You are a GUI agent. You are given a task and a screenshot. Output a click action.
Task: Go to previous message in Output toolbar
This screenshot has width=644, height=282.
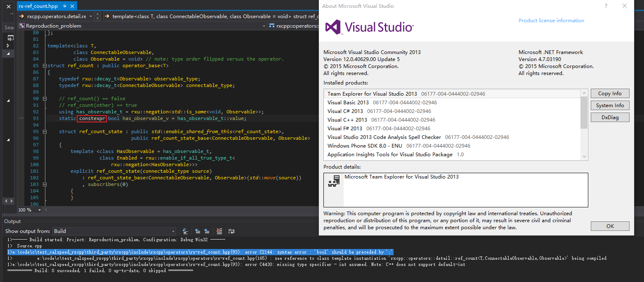click(198, 231)
